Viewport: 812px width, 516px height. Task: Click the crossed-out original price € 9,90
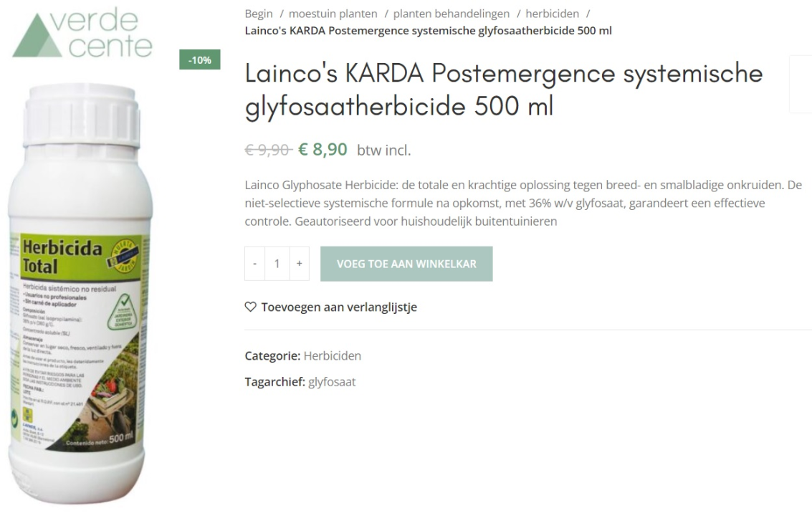(267, 150)
